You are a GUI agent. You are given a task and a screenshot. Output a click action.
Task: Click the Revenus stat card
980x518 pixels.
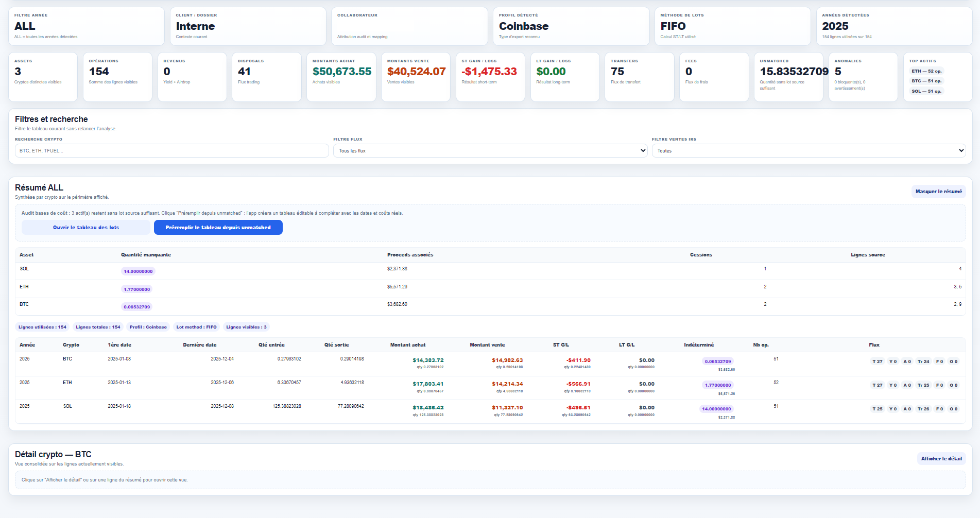point(192,77)
